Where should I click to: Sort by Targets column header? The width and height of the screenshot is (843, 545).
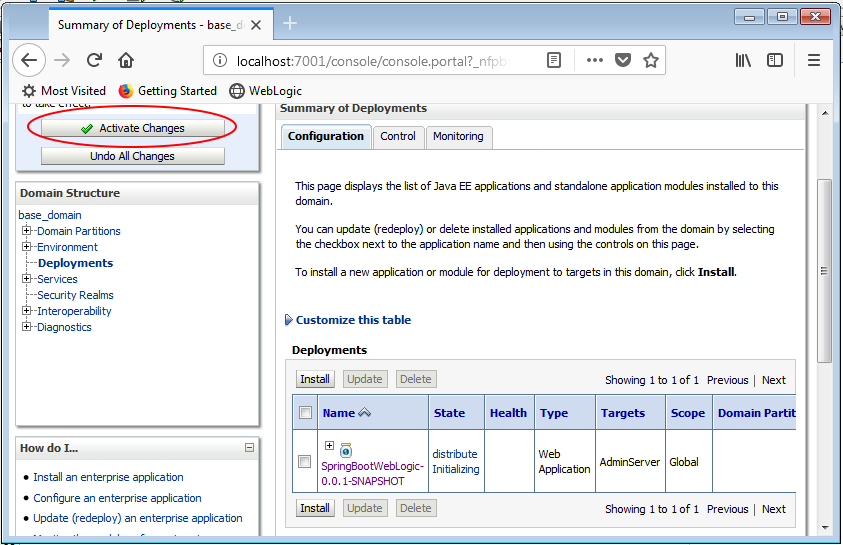tap(623, 413)
